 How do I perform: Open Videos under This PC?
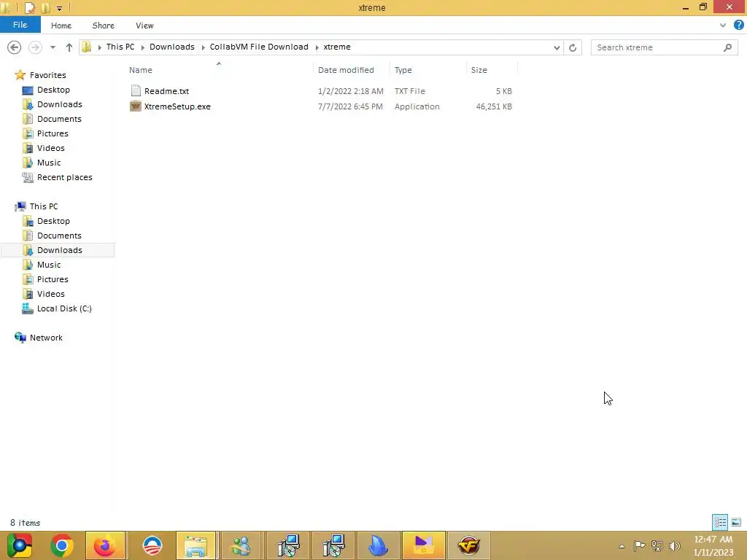(x=50, y=294)
